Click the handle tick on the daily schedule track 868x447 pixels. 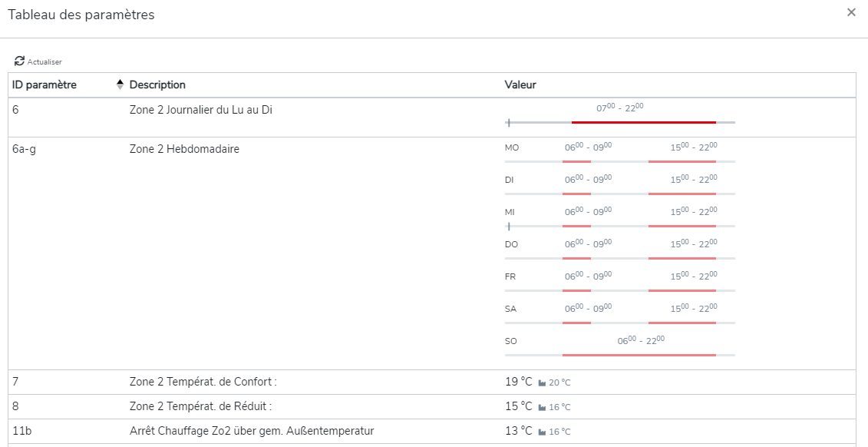[509, 122]
